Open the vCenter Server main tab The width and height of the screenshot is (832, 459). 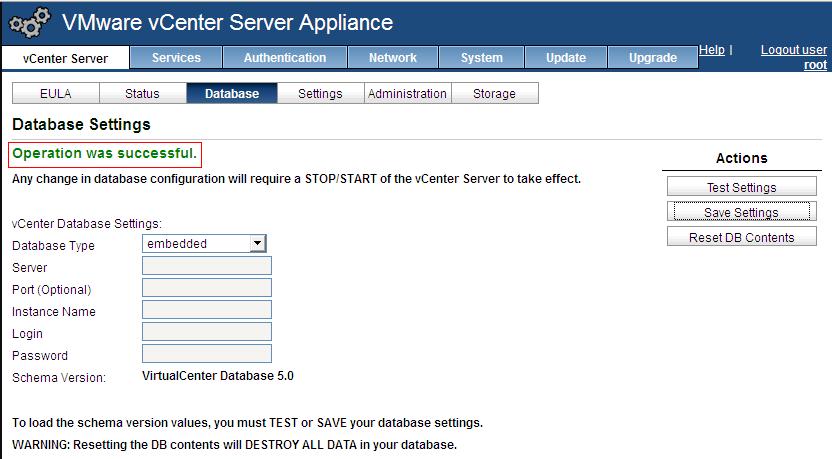[65, 58]
